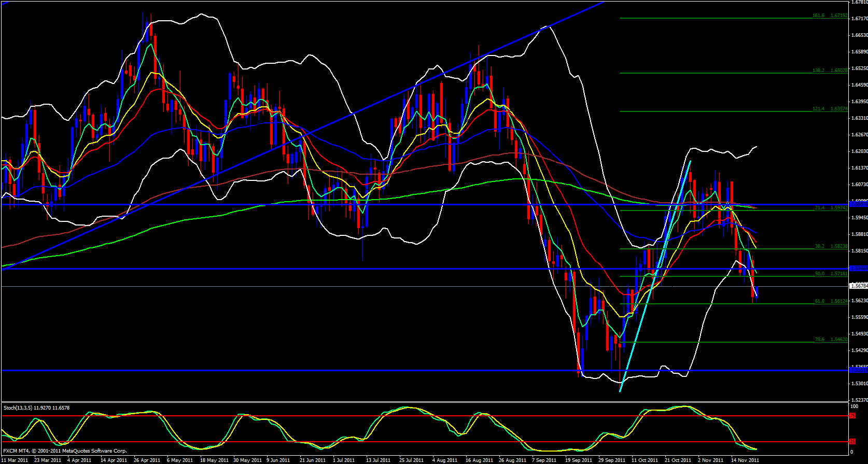The width and height of the screenshot is (868, 464).
Task: Click the FXCM MT4 MetaQuotes copyright text
Action: [65, 451]
